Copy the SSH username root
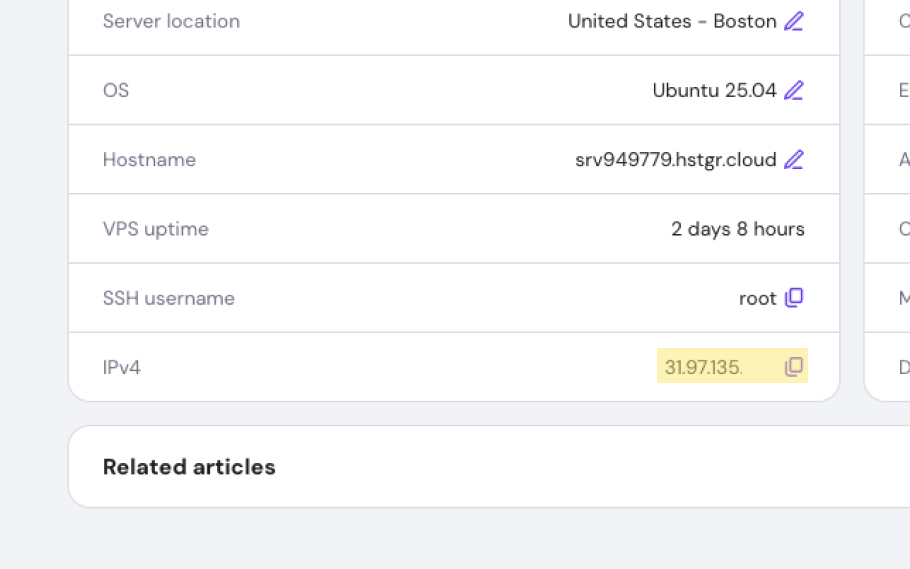Image resolution: width=910 pixels, height=569 pixels. tap(794, 298)
